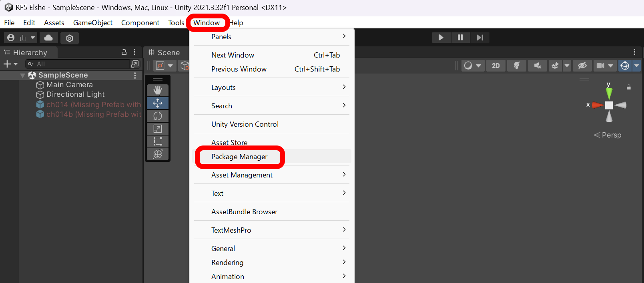Open Gizmos dropdown arrow
This screenshot has height=283, width=644.
click(x=636, y=66)
